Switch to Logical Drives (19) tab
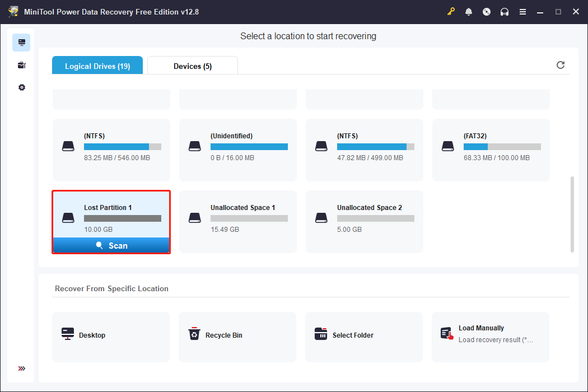Screen dimensions: 588x392 (97, 66)
